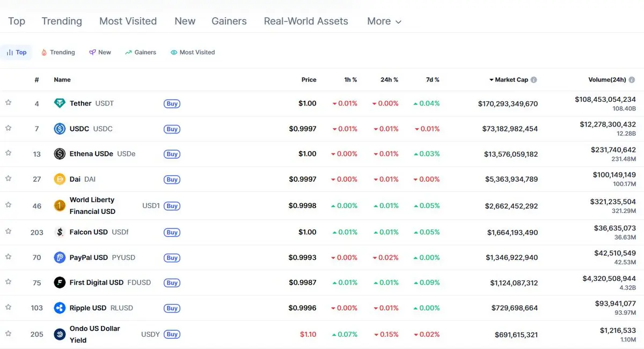
Task: Toggle the watchlist star for Ripple USD
Action: (9, 307)
